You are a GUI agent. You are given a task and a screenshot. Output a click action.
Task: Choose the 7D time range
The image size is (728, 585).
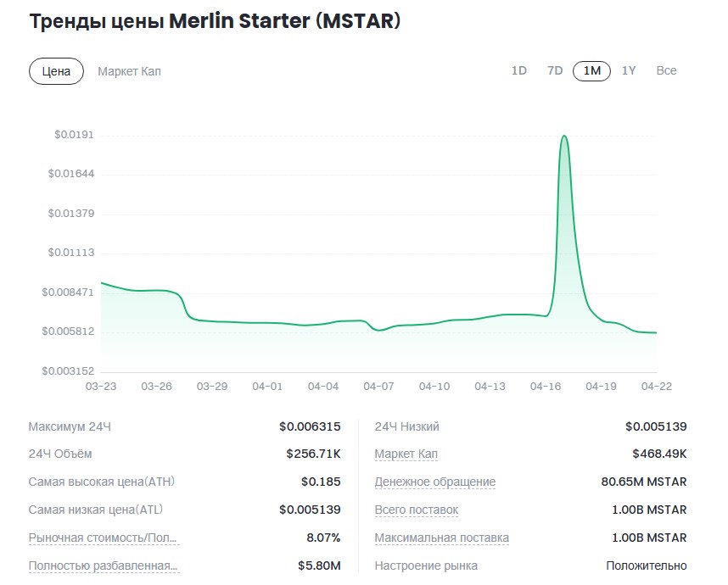(555, 70)
